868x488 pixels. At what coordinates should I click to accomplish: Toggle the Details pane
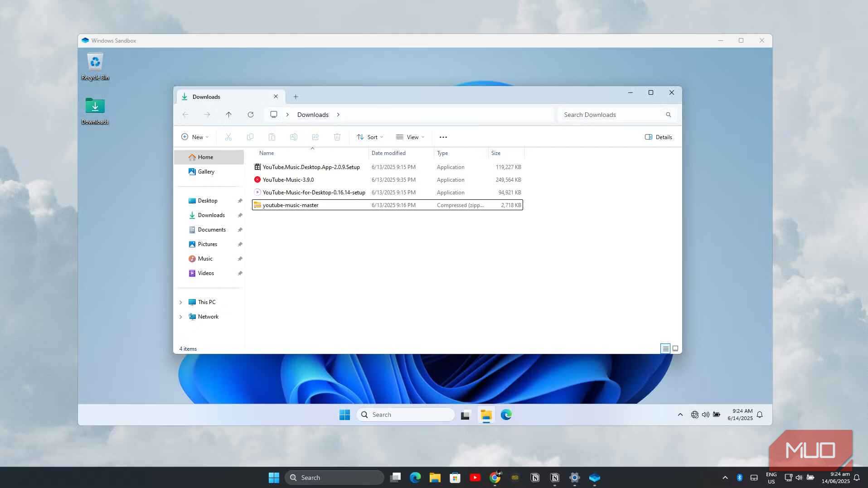pos(659,137)
